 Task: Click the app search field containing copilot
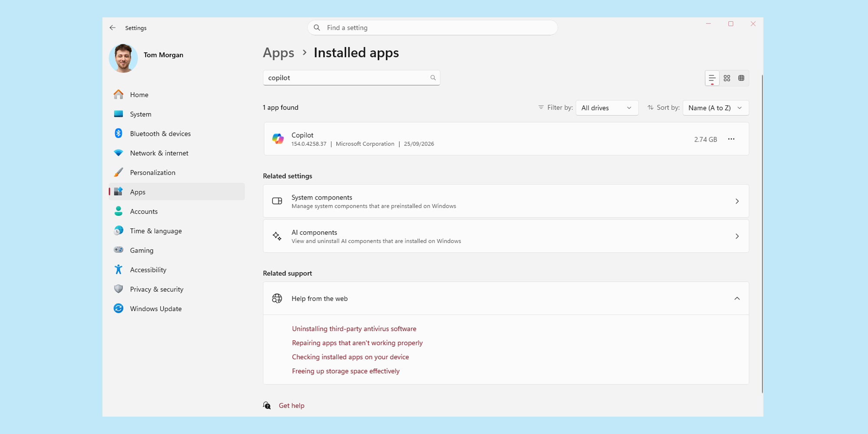tap(352, 78)
